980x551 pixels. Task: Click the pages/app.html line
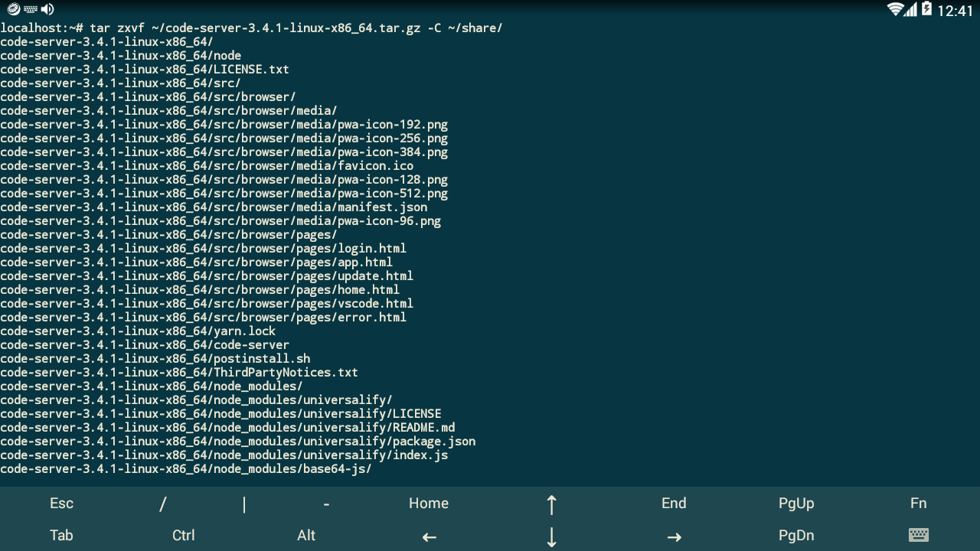tap(196, 262)
